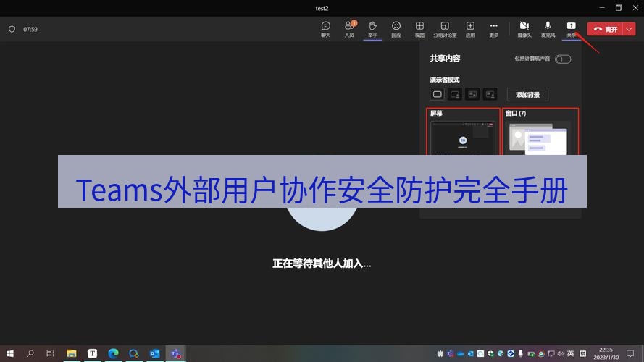Expand the leave options arrow
Image resolution: width=644 pixels, height=362 pixels.
pos(630,29)
